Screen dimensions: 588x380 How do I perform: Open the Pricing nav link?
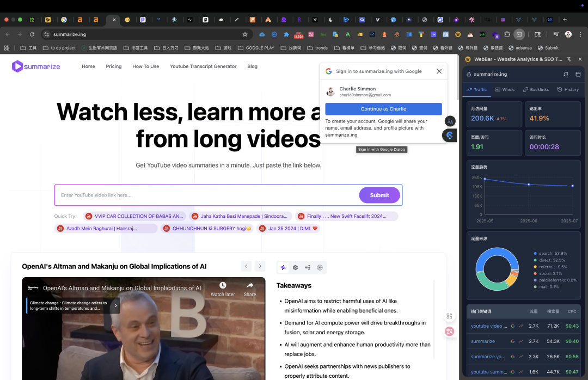(114, 66)
